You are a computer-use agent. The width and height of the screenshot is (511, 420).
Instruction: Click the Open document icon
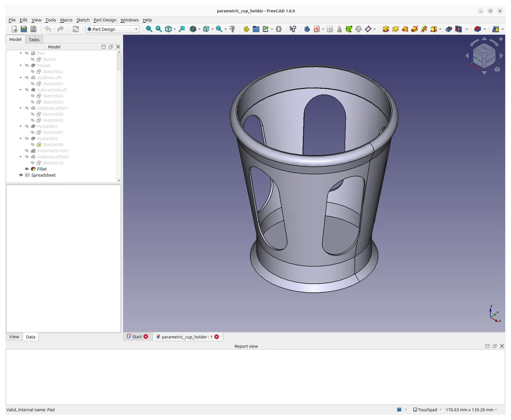pos(24,29)
